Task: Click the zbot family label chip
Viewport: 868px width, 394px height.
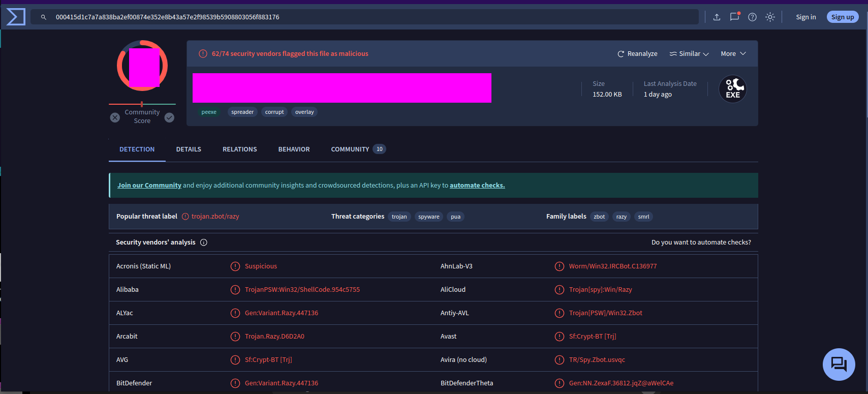Action: 599,217
